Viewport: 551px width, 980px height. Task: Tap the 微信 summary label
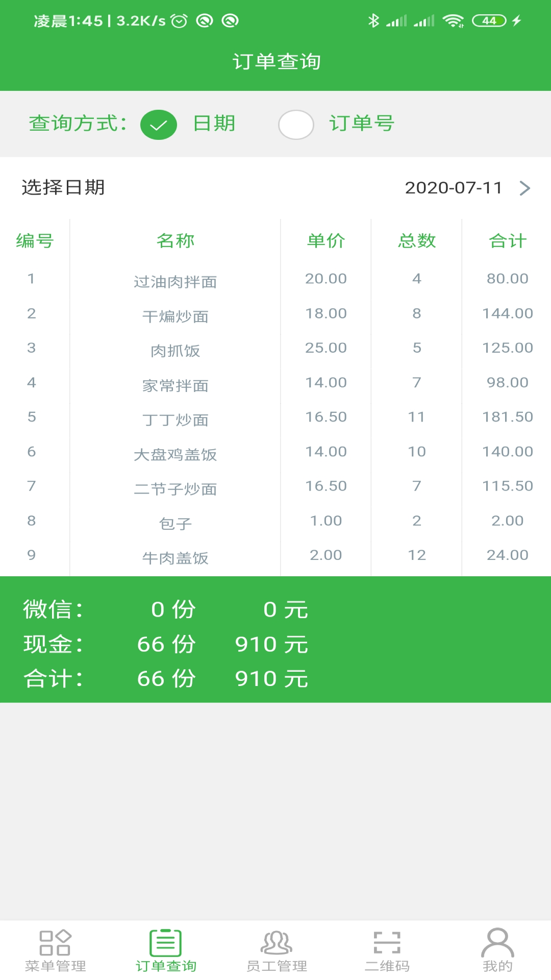point(53,609)
